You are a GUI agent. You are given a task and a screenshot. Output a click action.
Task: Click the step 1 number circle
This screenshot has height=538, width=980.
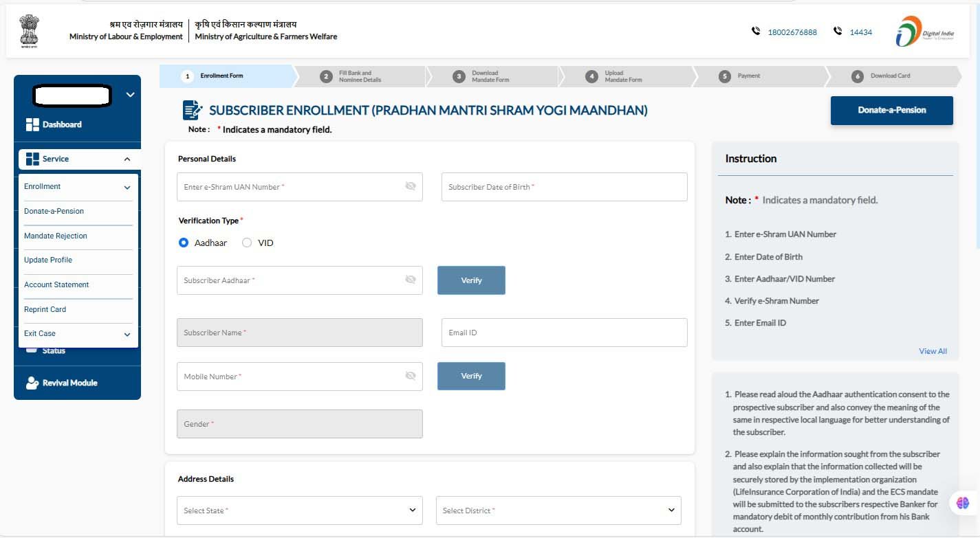[188, 76]
